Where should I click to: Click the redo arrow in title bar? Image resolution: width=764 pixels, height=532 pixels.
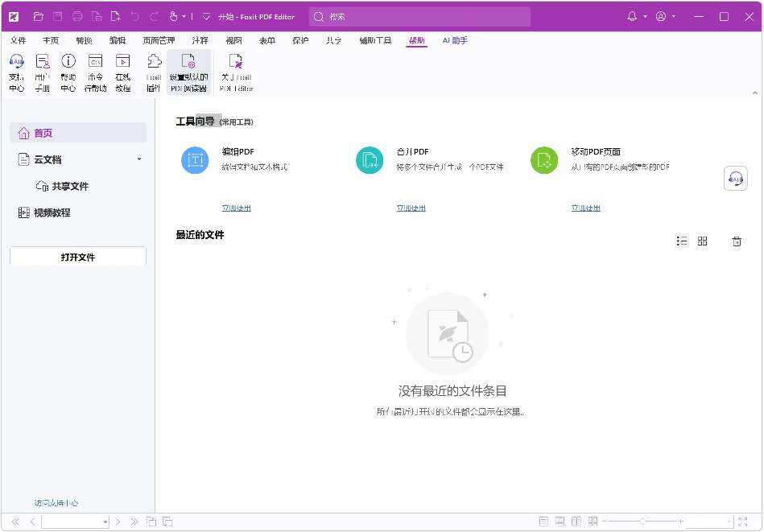point(155,17)
